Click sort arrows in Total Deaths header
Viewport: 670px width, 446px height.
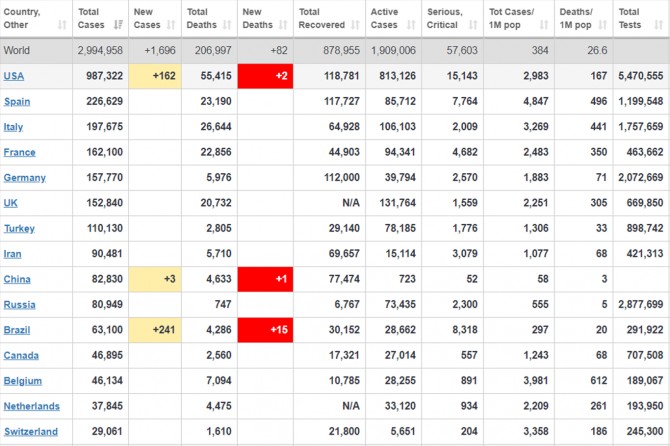[227, 24]
